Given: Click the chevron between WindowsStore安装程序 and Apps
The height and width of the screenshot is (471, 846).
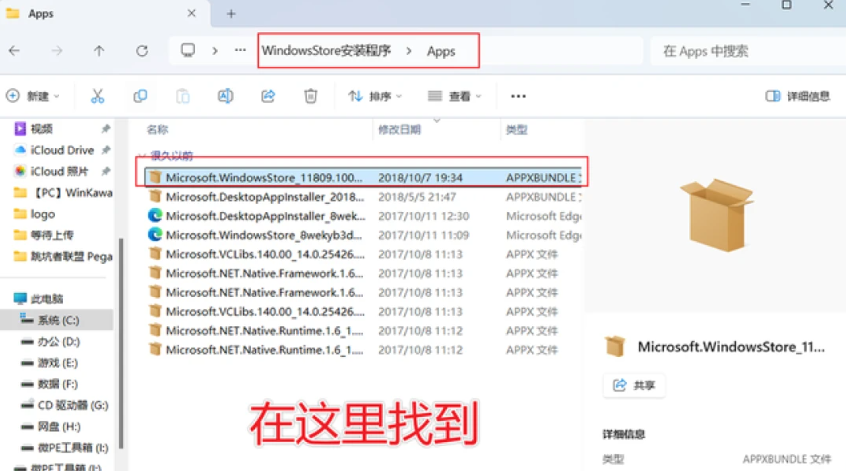Looking at the screenshot, I should (x=409, y=51).
